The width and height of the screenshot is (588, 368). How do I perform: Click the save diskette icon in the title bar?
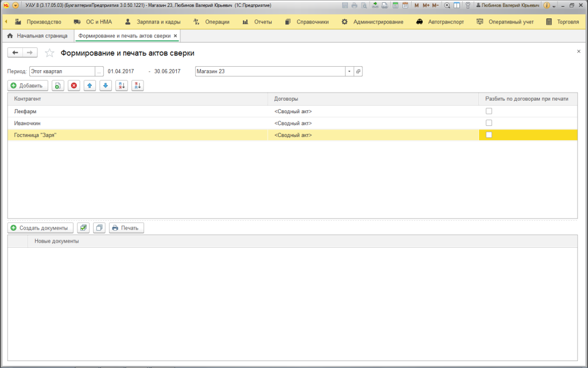(x=345, y=6)
